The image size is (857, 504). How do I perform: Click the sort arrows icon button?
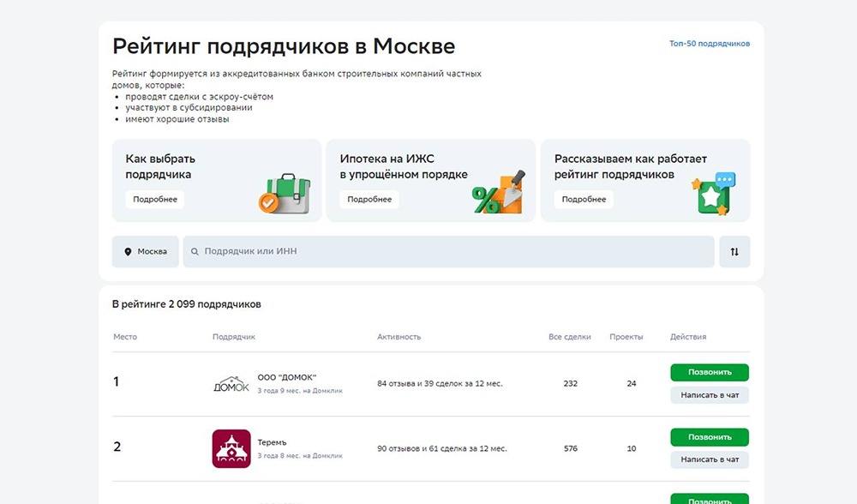734,252
